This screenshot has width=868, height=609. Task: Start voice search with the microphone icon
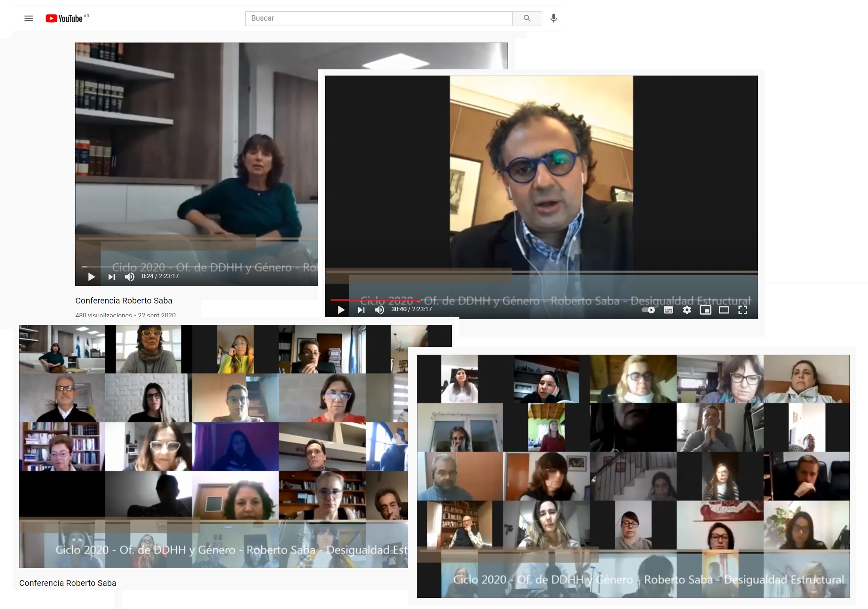pyautogui.click(x=553, y=18)
